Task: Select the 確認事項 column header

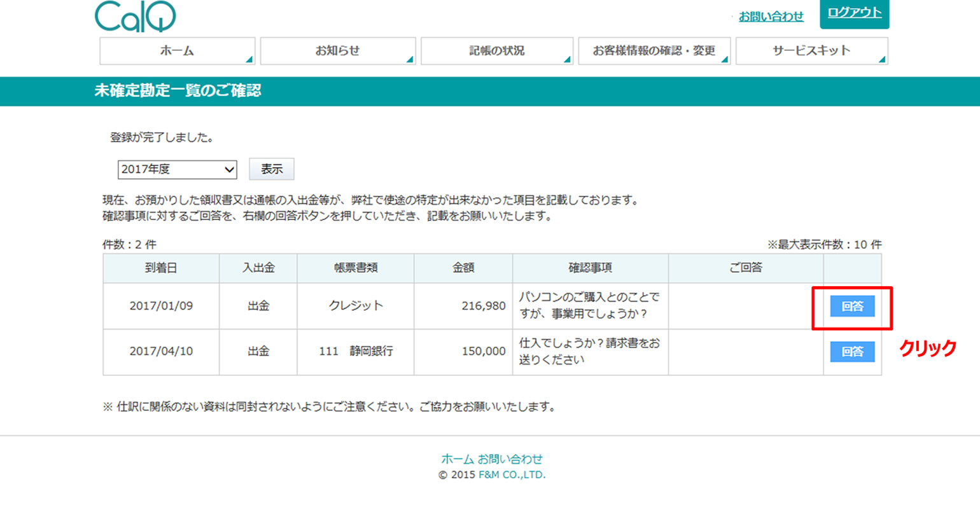Action: pos(591,268)
